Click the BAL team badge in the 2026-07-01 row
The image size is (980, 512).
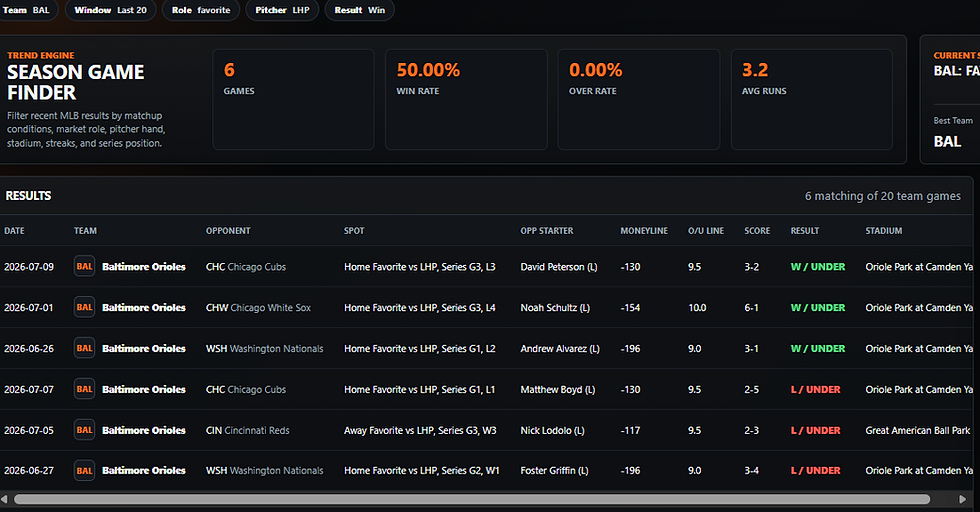point(84,307)
